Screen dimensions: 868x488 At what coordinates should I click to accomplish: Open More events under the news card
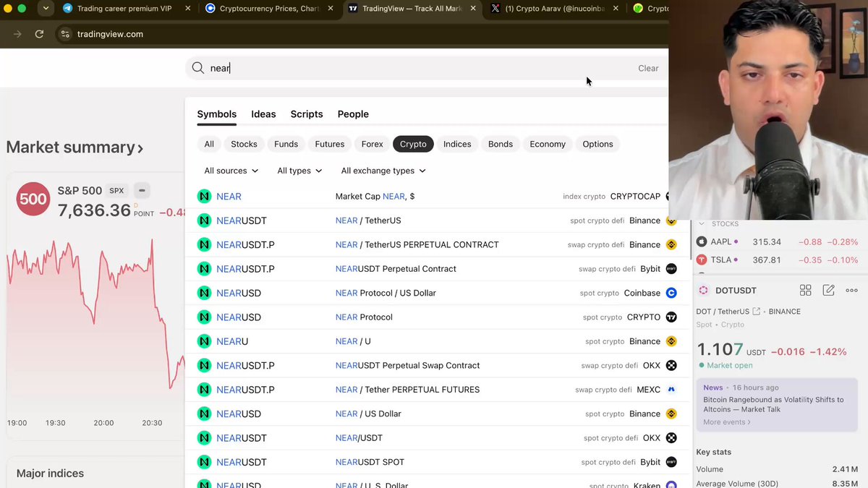[727, 422]
